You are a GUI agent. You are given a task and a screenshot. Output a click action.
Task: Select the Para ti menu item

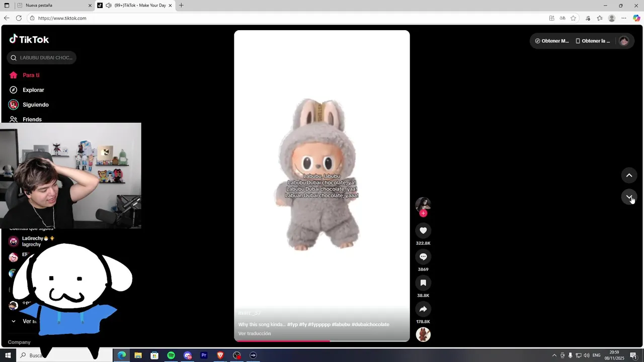pos(31,75)
